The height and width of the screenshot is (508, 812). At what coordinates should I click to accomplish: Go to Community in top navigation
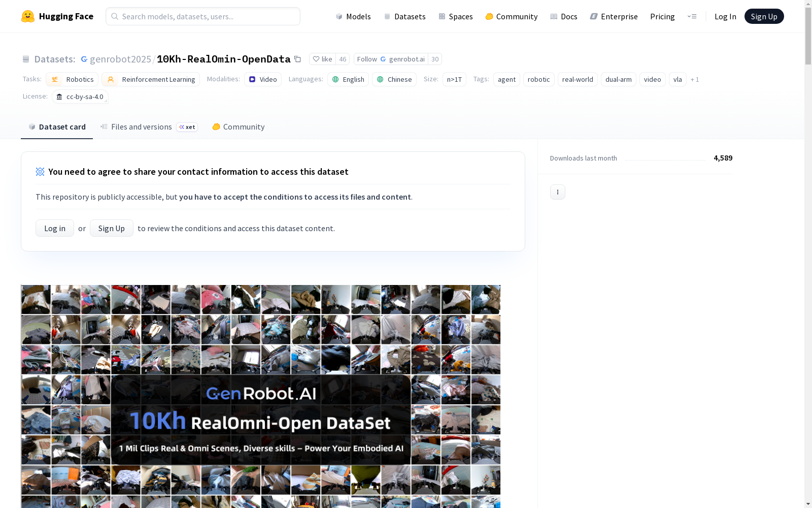(511, 16)
